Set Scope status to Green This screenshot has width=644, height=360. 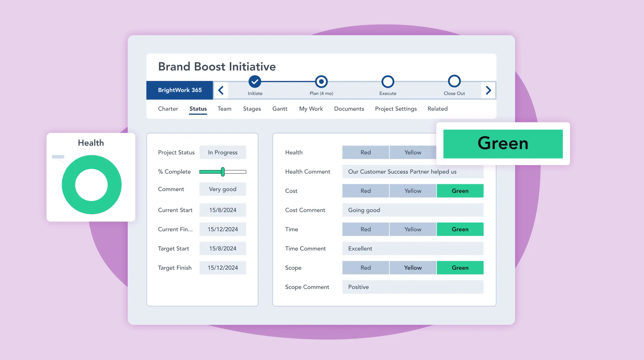tap(460, 268)
